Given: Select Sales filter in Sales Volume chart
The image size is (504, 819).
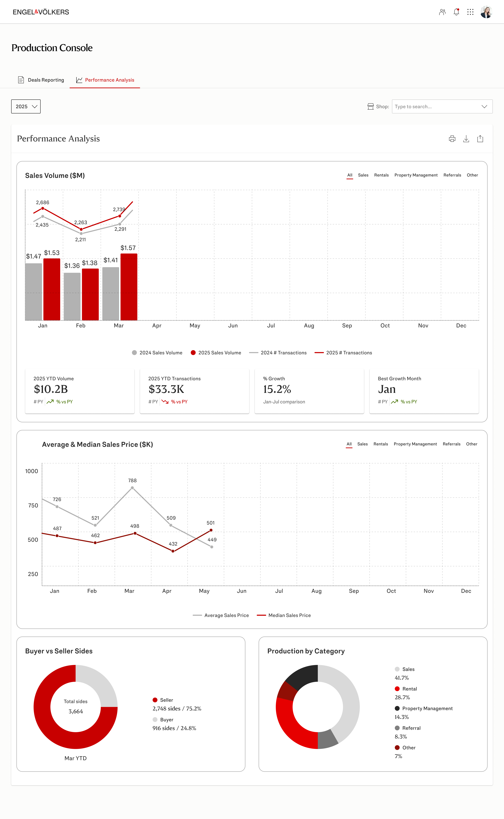Looking at the screenshot, I should tap(363, 175).
